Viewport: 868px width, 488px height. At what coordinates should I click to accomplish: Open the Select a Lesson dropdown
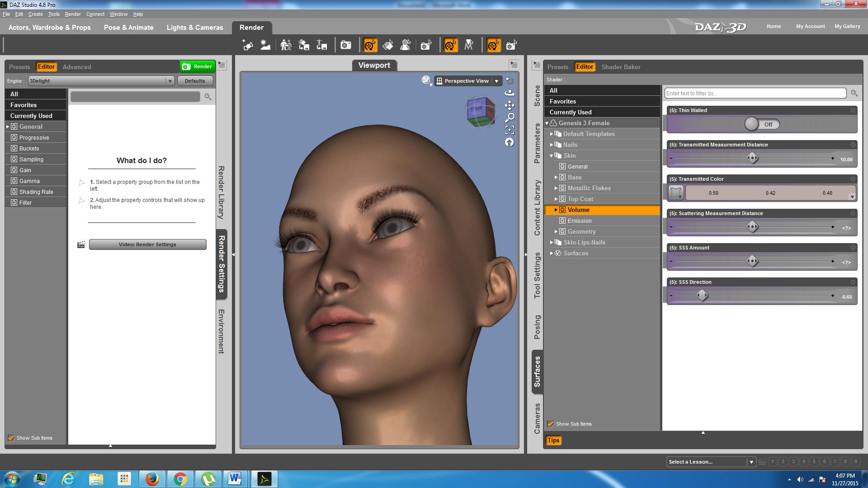(x=711, y=462)
